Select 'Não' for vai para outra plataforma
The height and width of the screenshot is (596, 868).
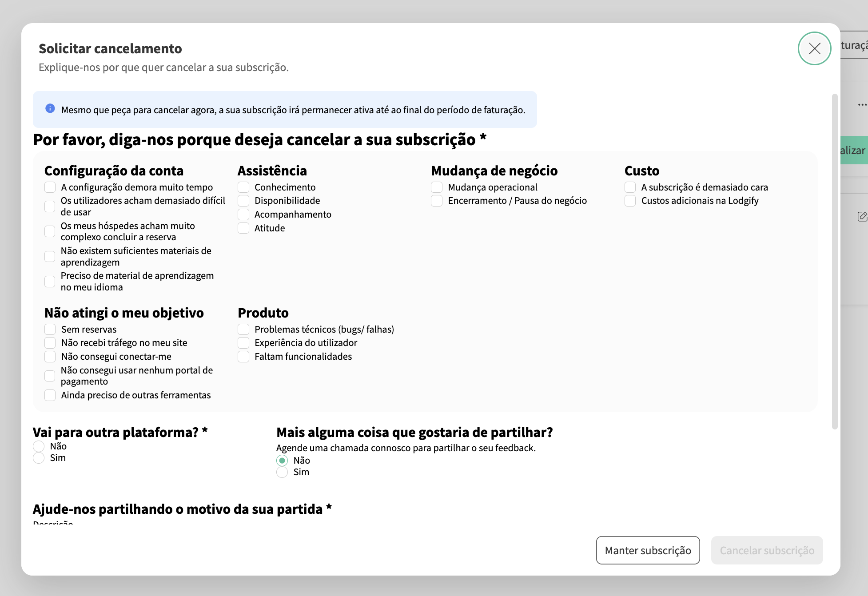pyautogui.click(x=39, y=446)
